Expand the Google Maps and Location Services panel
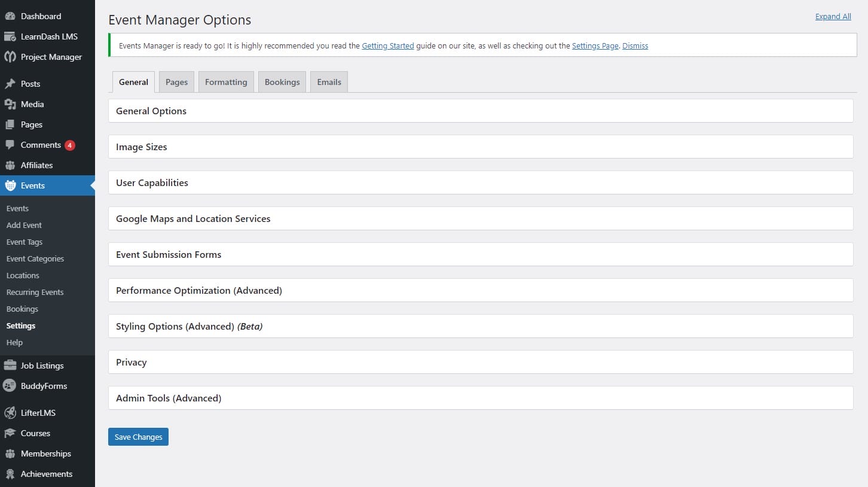 click(193, 219)
